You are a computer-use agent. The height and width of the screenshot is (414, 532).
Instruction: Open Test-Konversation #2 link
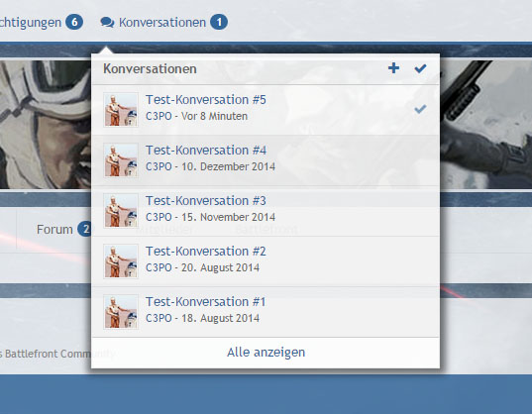206,252
